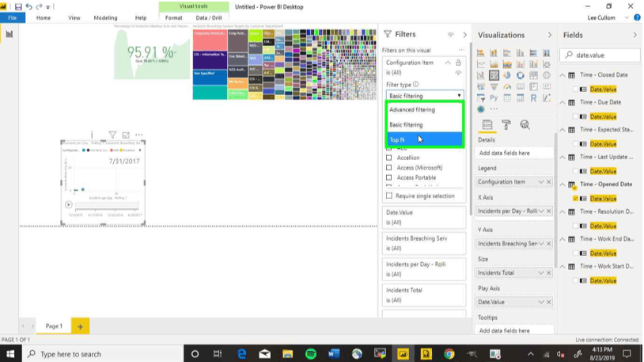
Task: Open the Modeling ribbon tab
Action: [x=105, y=17]
